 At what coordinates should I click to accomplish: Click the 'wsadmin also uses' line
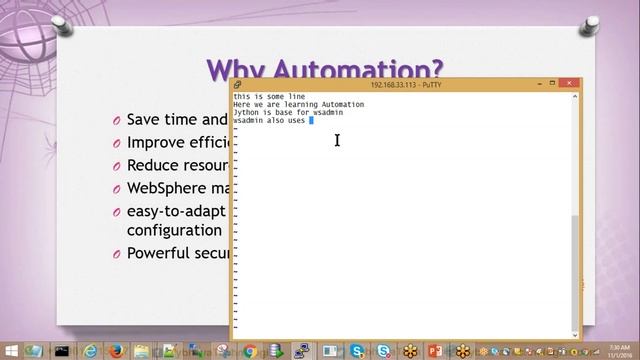click(x=269, y=120)
